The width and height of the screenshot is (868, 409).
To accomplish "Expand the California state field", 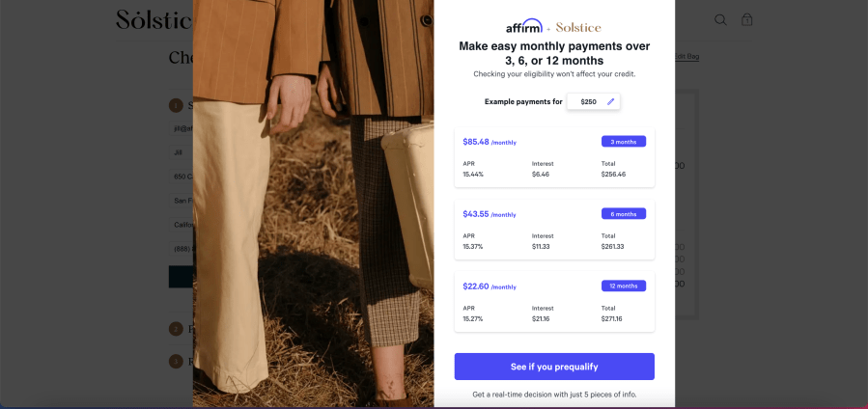I will point(182,225).
